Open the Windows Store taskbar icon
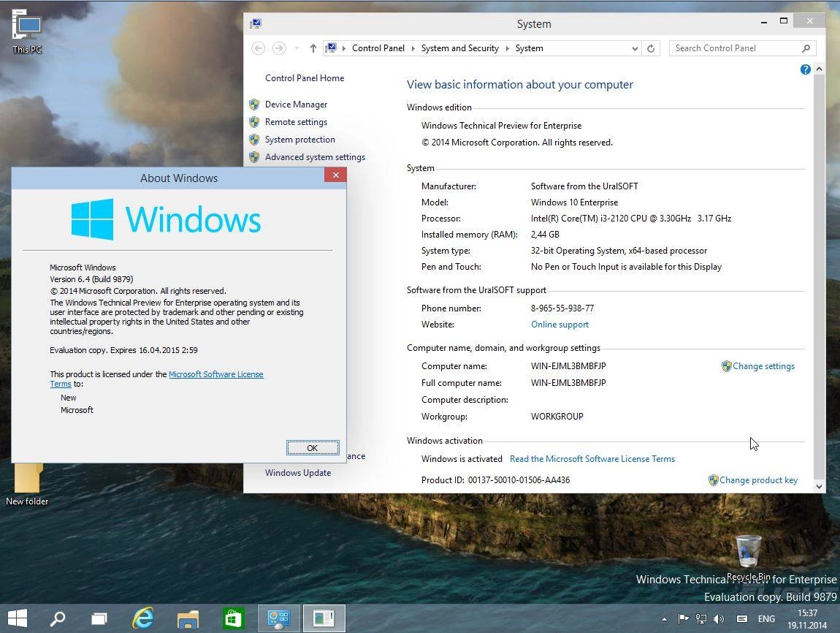 pos(233,618)
